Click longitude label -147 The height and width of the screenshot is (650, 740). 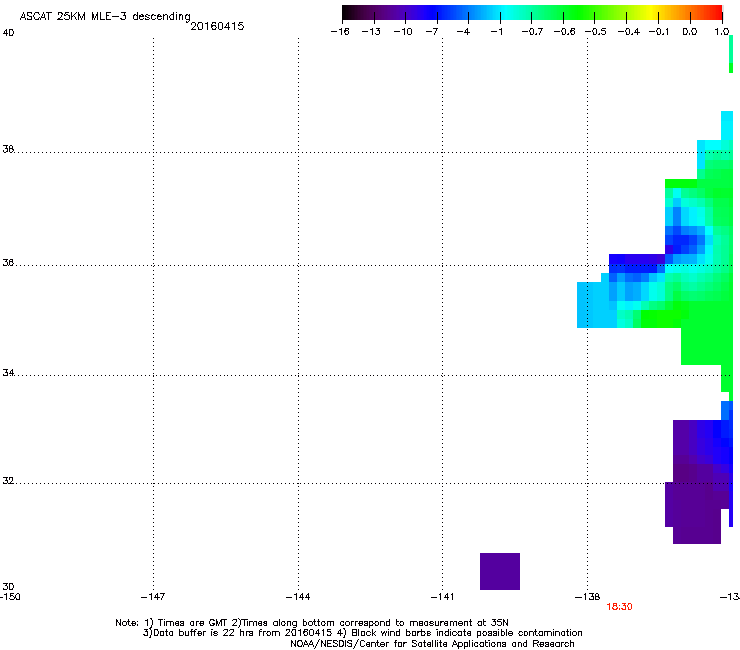153,597
